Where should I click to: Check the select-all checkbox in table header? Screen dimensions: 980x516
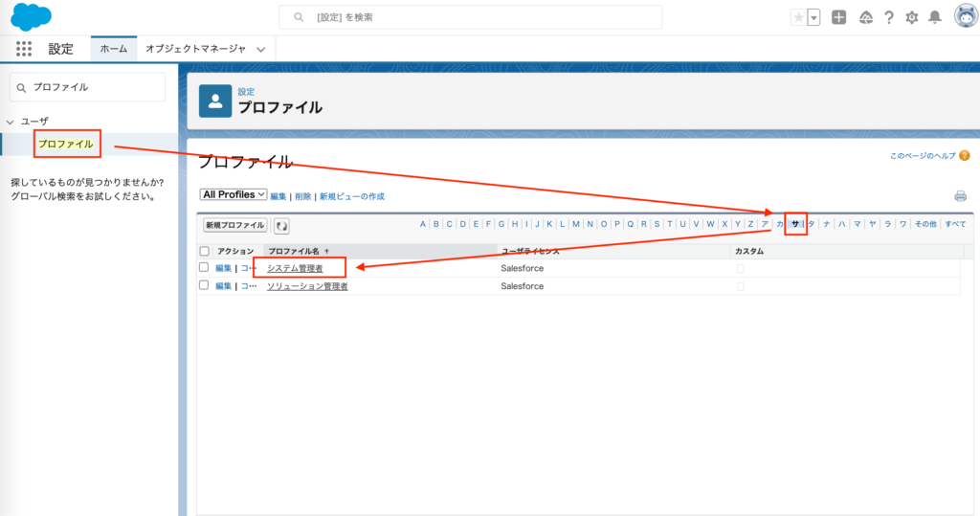(x=204, y=251)
